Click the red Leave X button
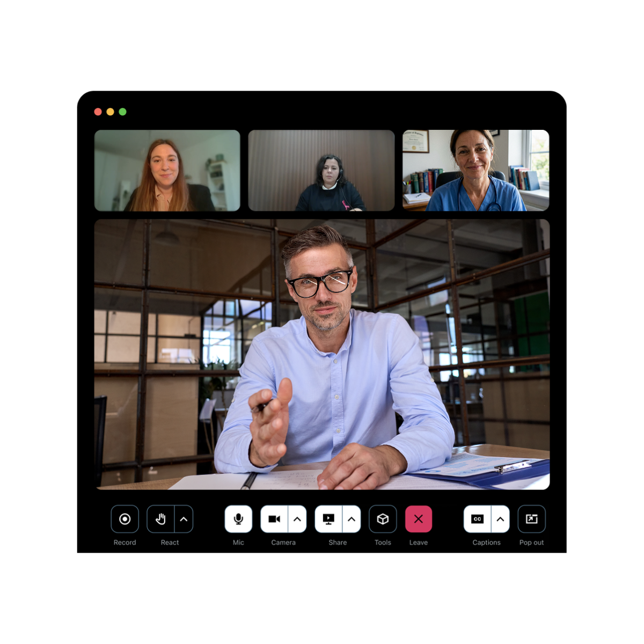Image resolution: width=644 pixels, height=644 pixels. [419, 519]
